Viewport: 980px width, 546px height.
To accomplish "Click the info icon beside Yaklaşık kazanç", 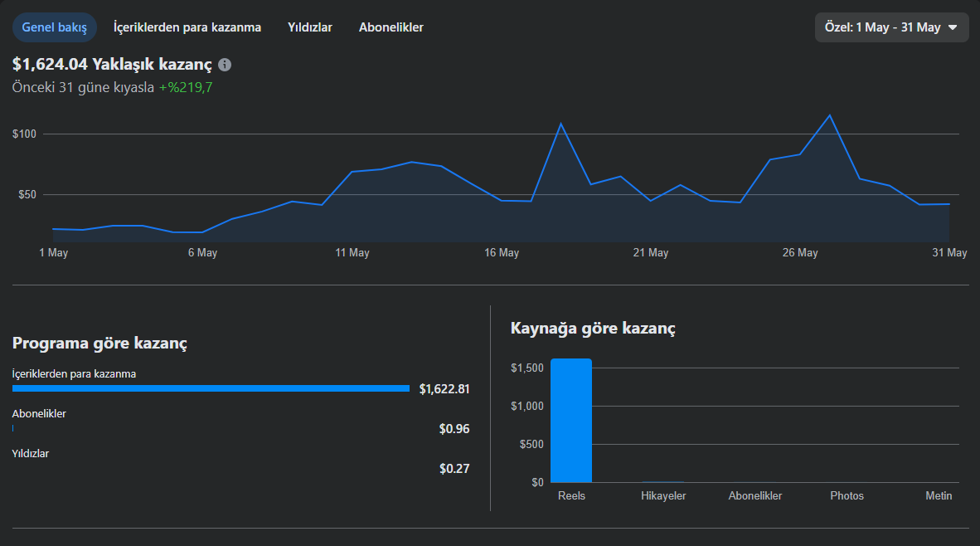I will [x=225, y=65].
